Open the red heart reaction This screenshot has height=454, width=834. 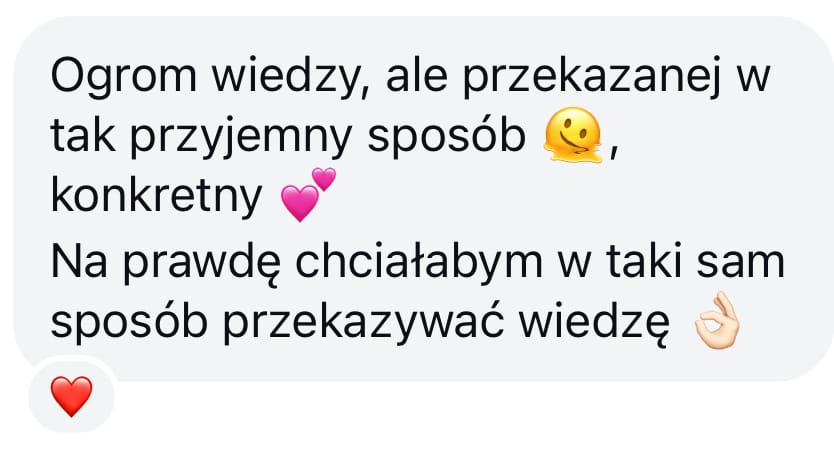71,397
